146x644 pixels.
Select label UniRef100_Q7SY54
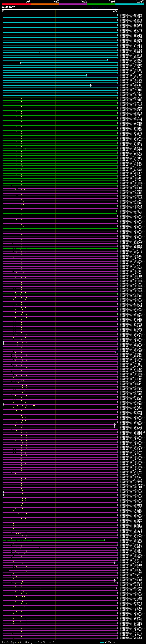pyautogui.click(x=131, y=306)
